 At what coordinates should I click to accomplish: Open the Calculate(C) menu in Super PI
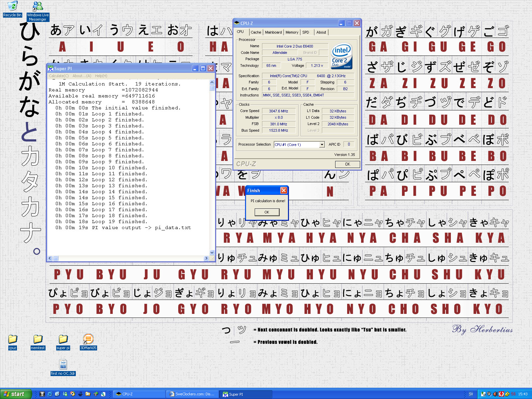59,76
